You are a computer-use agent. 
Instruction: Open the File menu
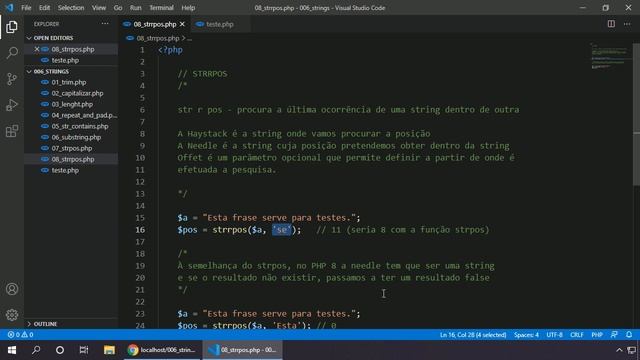(x=26, y=8)
